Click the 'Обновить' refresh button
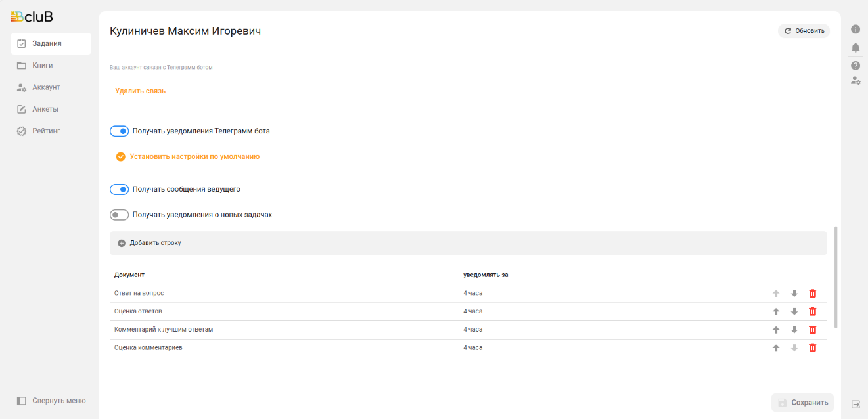868x419 pixels. click(804, 31)
